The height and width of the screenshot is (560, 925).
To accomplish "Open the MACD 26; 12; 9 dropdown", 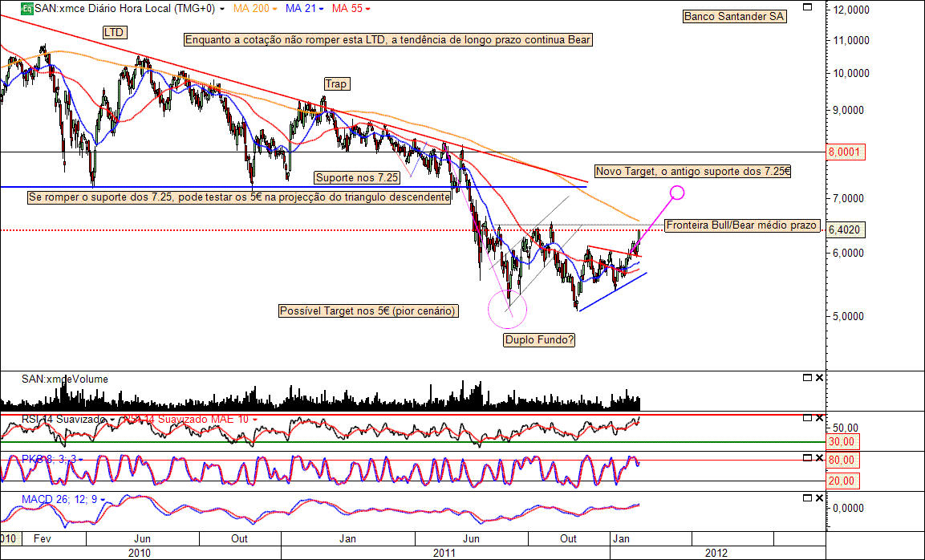I will (x=103, y=500).
